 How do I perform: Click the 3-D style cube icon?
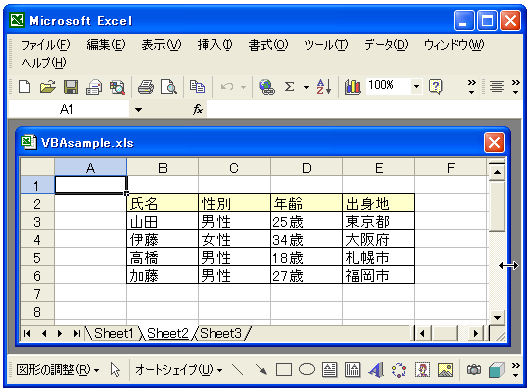coord(497,370)
